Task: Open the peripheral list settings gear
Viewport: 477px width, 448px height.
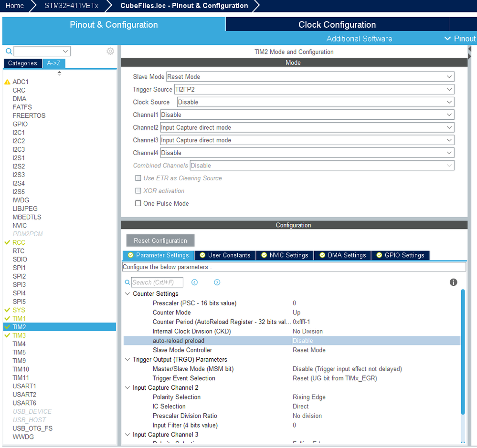Action: pos(110,51)
